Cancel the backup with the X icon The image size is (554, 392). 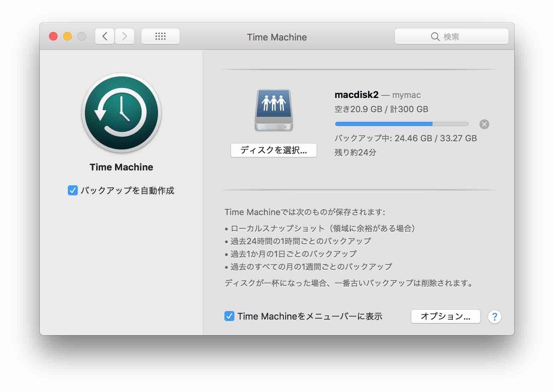point(484,124)
